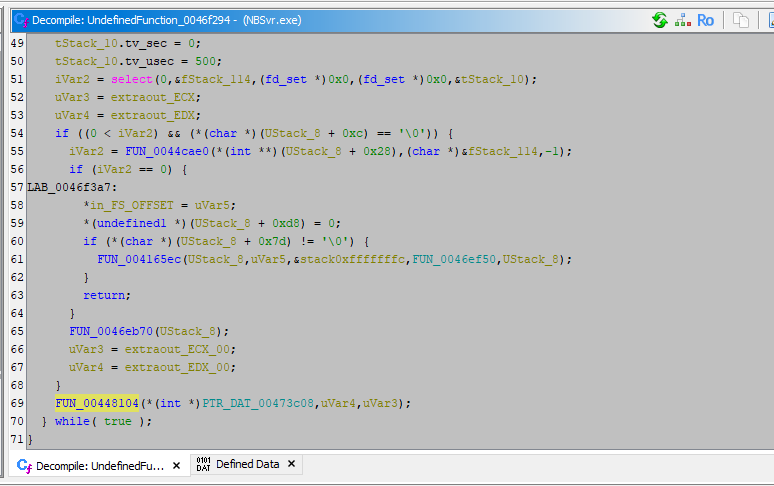The height and width of the screenshot is (486, 774).
Task: Select the Decompile: UndefinedFu... tab
Action: pos(100,465)
